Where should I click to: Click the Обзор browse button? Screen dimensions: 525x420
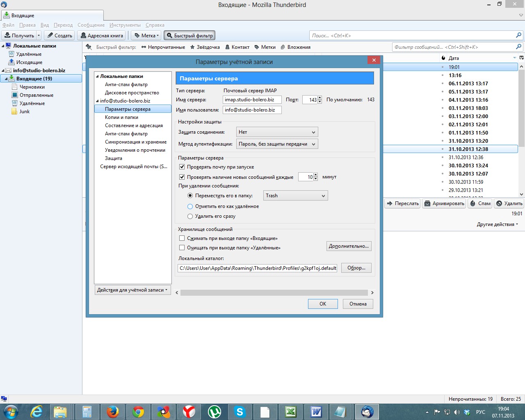pyautogui.click(x=356, y=268)
